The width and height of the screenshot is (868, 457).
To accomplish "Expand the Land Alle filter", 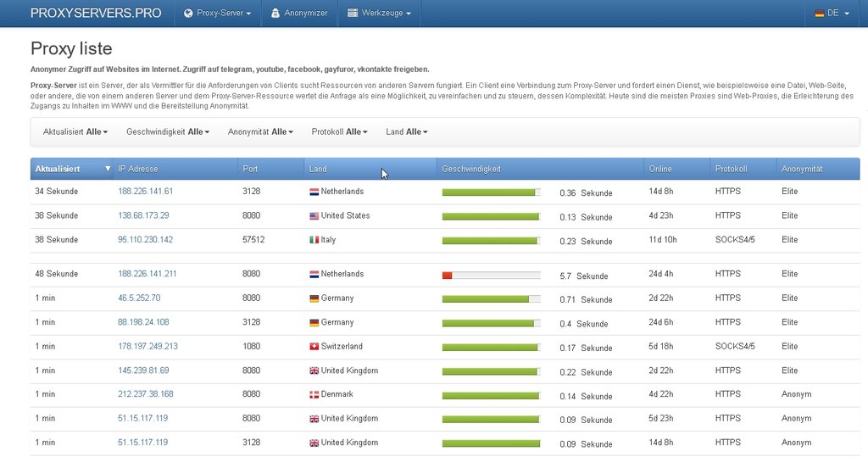I will 406,132.
